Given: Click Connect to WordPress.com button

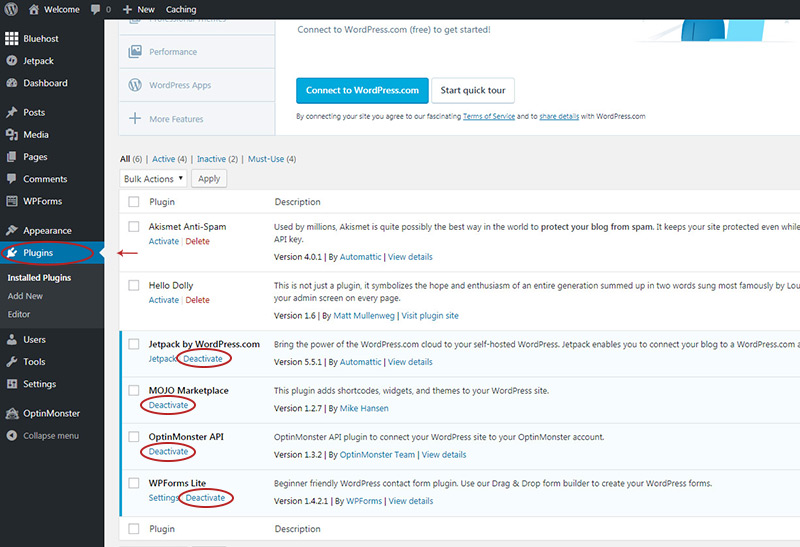Looking at the screenshot, I should tap(362, 90).
